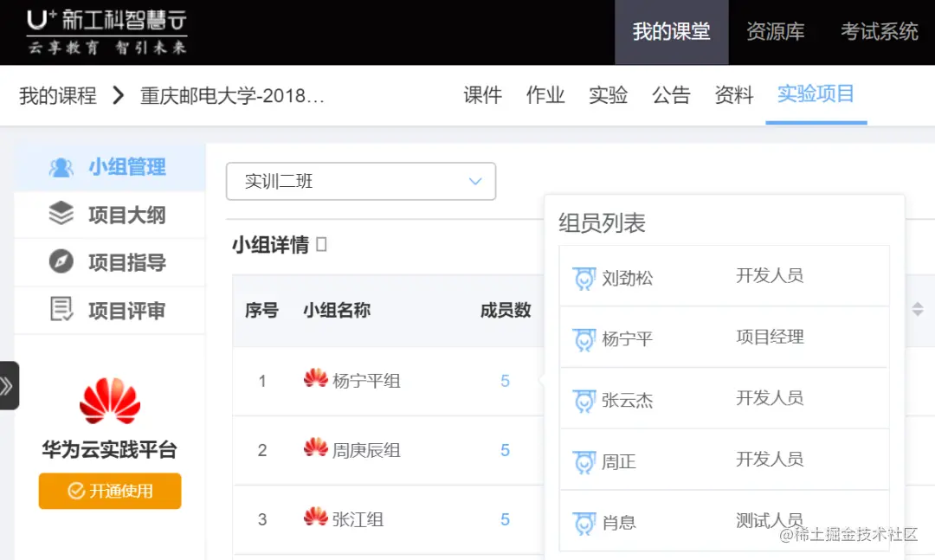This screenshot has width=935, height=560.
Task: Click the 开发人员 role of 张云杰
Action: point(770,398)
